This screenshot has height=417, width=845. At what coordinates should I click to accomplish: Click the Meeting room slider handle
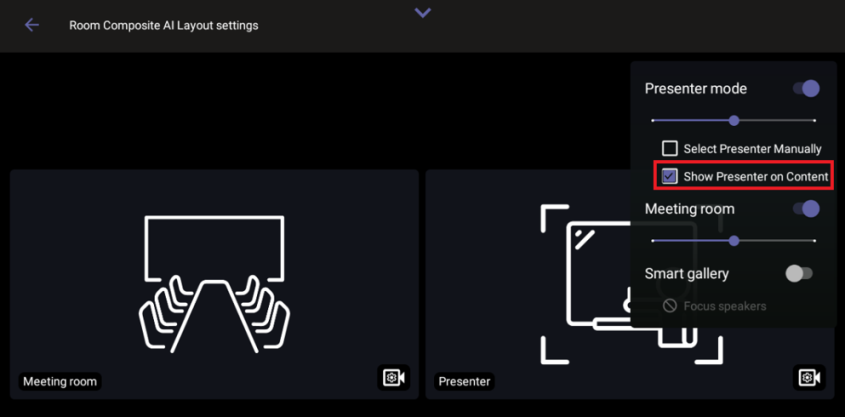(734, 241)
